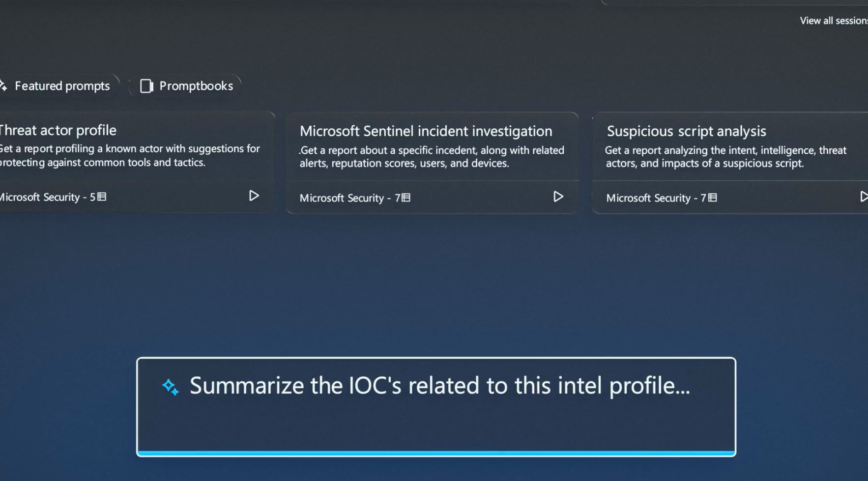Run the Threat actor profile promptbook
Viewport: 868px width, 481px height.
point(254,196)
